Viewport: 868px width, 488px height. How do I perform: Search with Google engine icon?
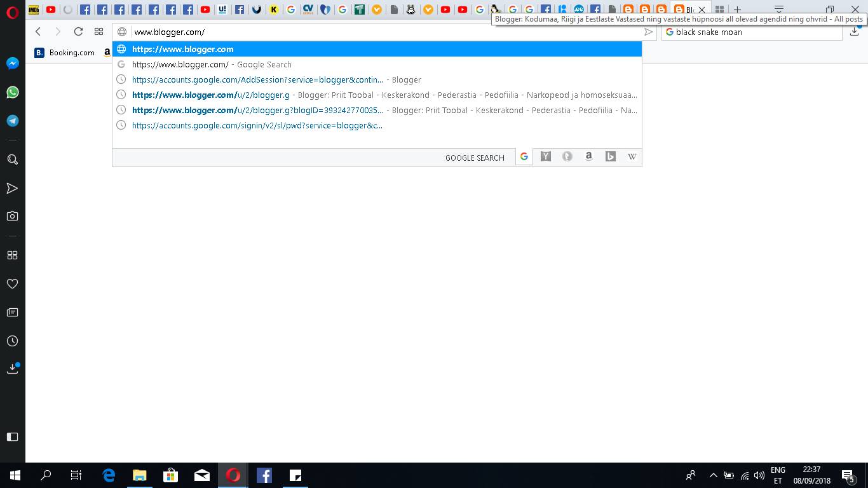point(524,157)
